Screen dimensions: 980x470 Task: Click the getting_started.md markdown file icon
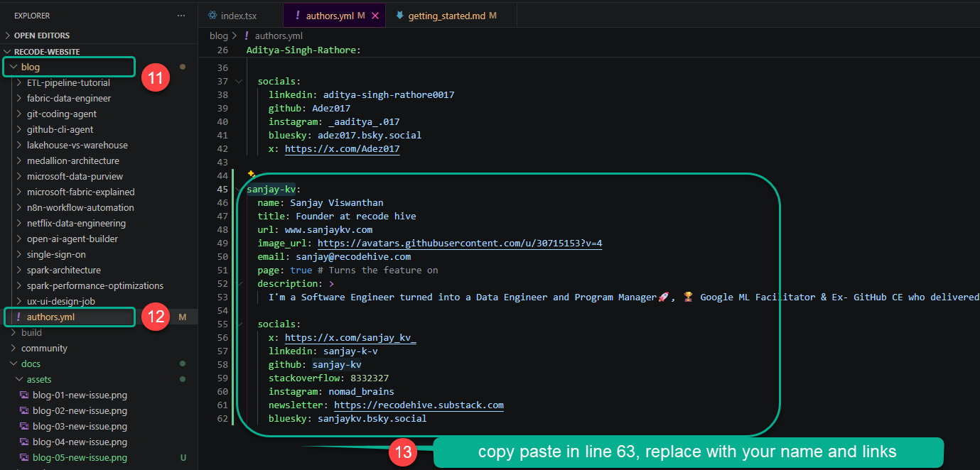pyautogui.click(x=399, y=16)
